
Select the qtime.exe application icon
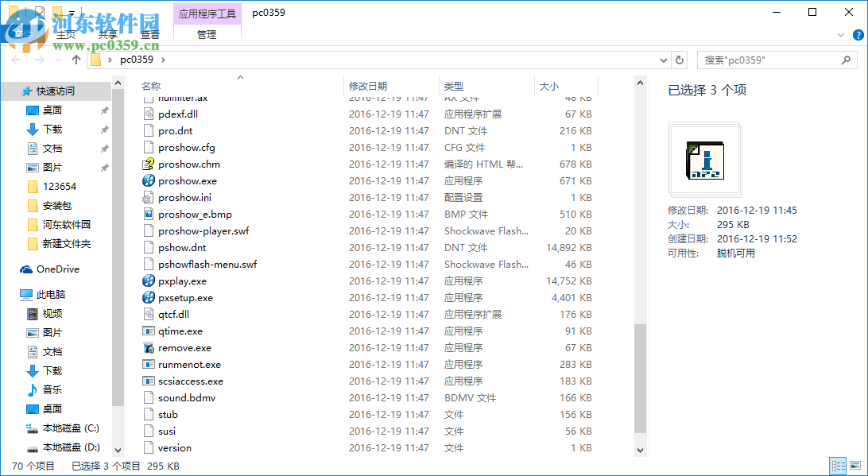148,331
